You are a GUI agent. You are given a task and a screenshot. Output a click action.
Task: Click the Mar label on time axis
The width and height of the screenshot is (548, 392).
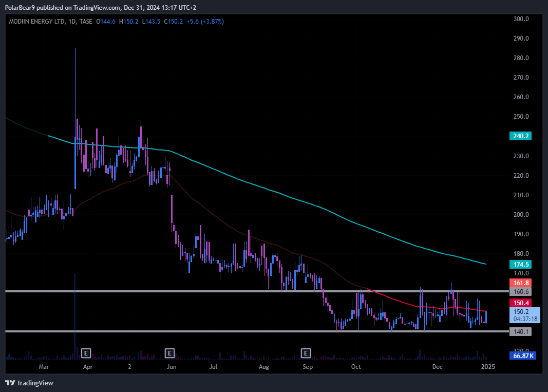[x=44, y=367]
